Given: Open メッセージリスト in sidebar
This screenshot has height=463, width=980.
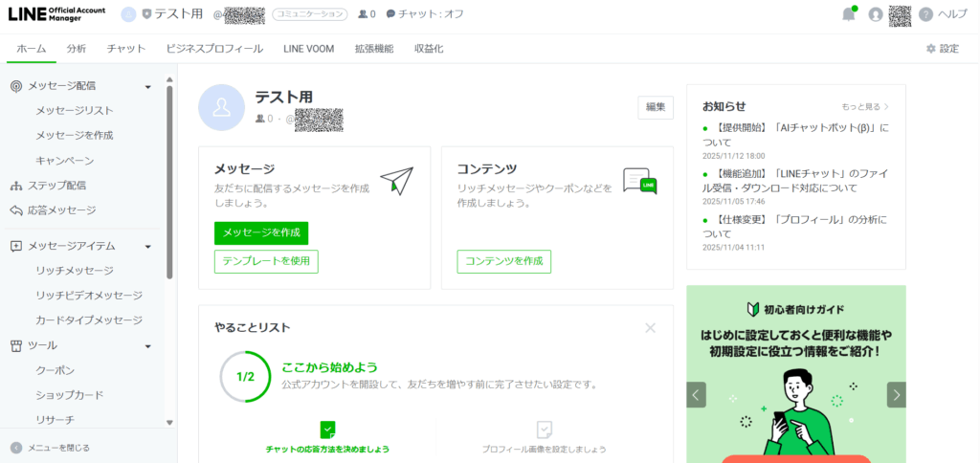Looking at the screenshot, I should pos(75,111).
